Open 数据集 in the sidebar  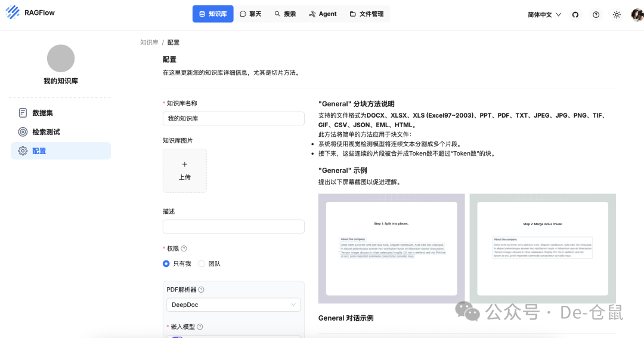[42, 113]
